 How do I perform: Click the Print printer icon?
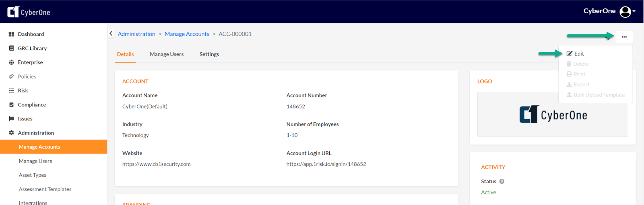569,74
